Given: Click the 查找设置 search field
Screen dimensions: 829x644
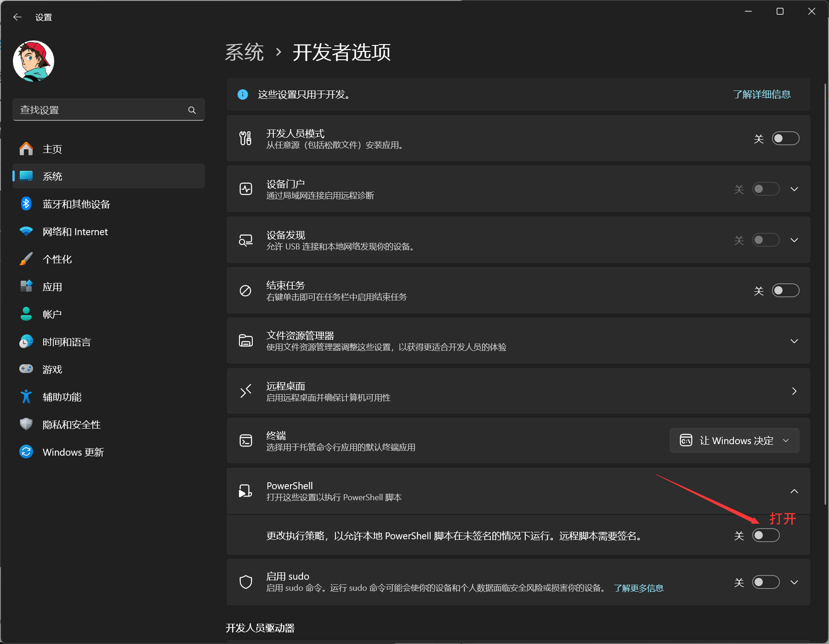Looking at the screenshot, I should [101, 110].
